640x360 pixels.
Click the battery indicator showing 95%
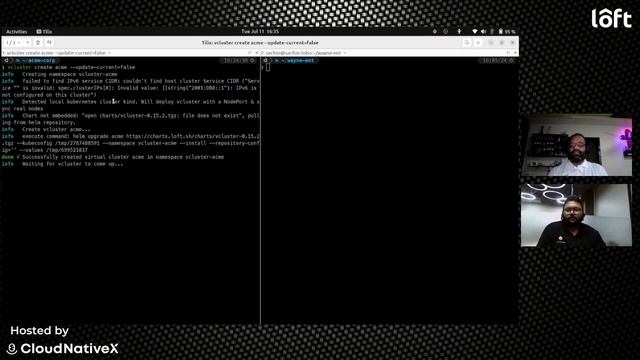click(x=507, y=31)
